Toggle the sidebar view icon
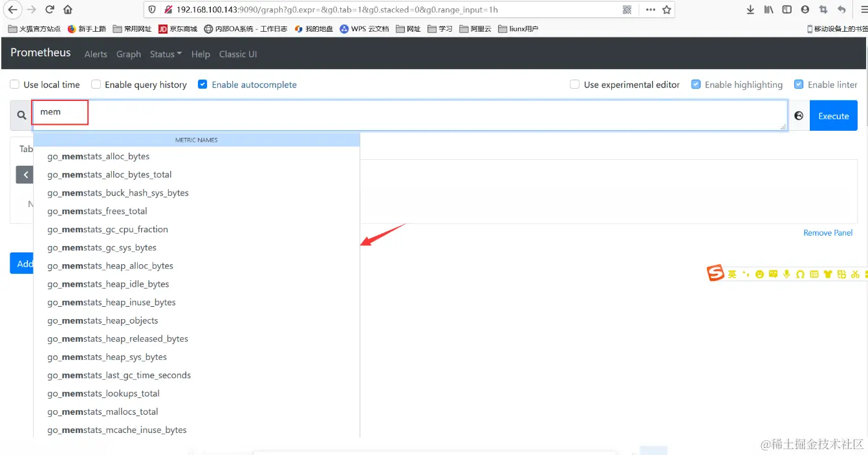 coord(787,10)
